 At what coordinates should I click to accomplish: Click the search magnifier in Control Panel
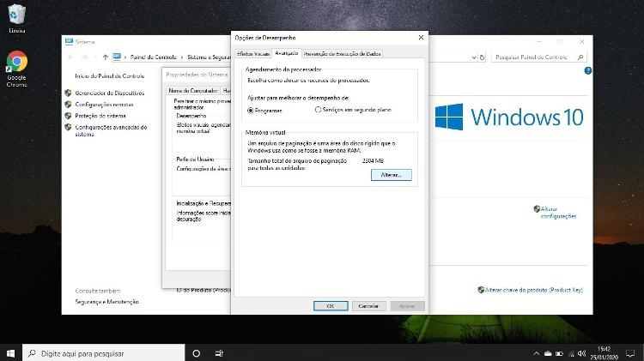pos(580,57)
